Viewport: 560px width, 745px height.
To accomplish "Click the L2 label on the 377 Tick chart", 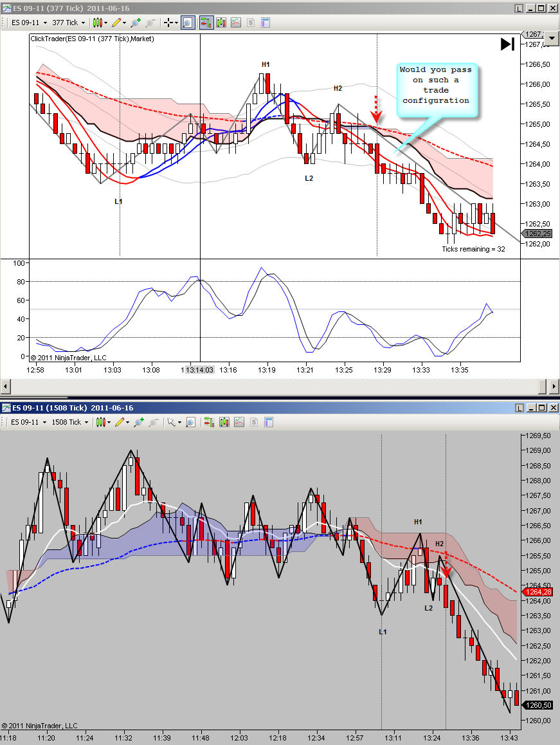I will tap(309, 178).
